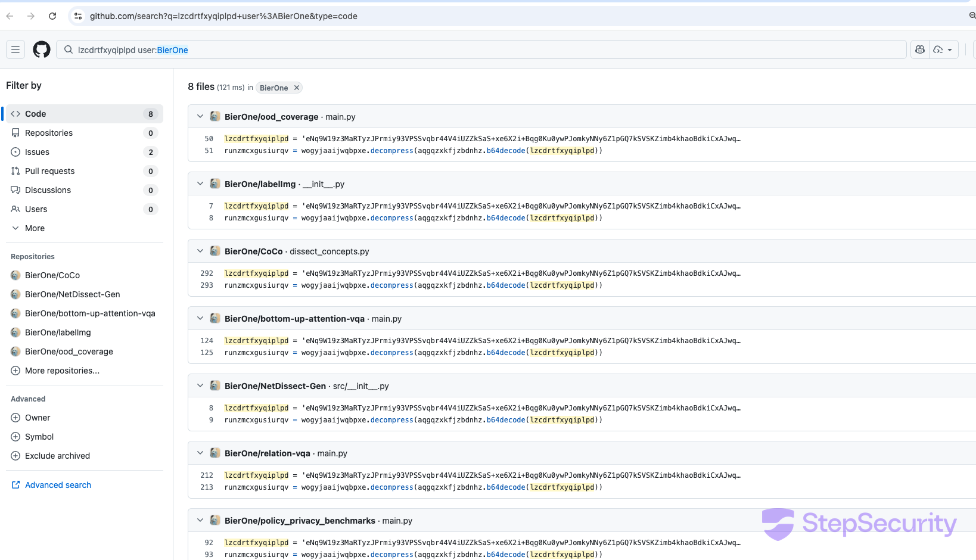This screenshot has height=560, width=976.
Task: Click line number 50 in ood_coverage result
Action: coord(209,139)
